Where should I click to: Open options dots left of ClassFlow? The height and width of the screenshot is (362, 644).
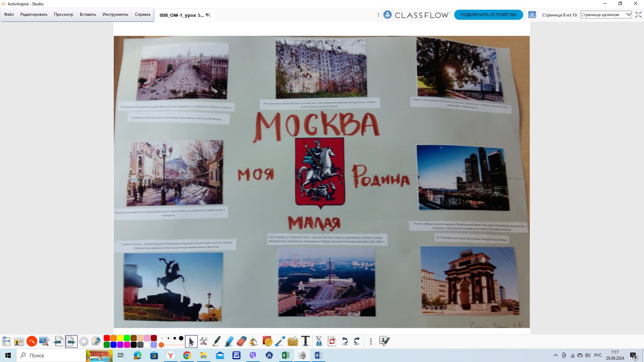click(378, 15)
